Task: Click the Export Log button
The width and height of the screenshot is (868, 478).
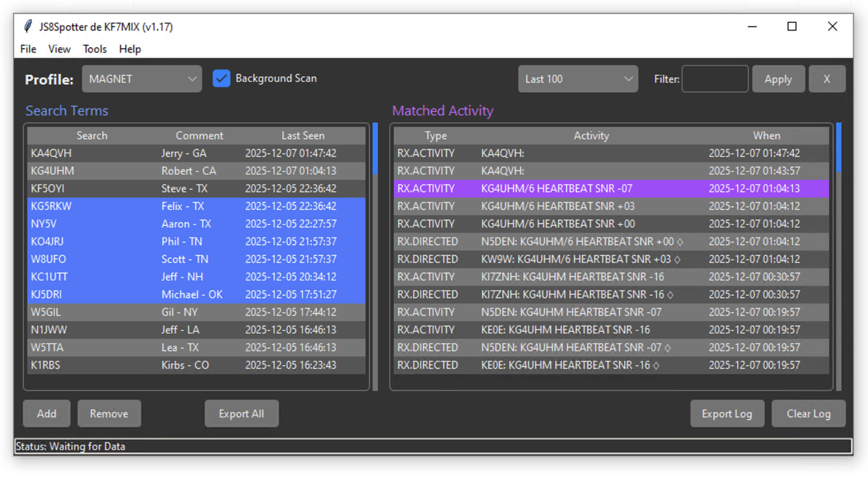Action: coord(727,413)
